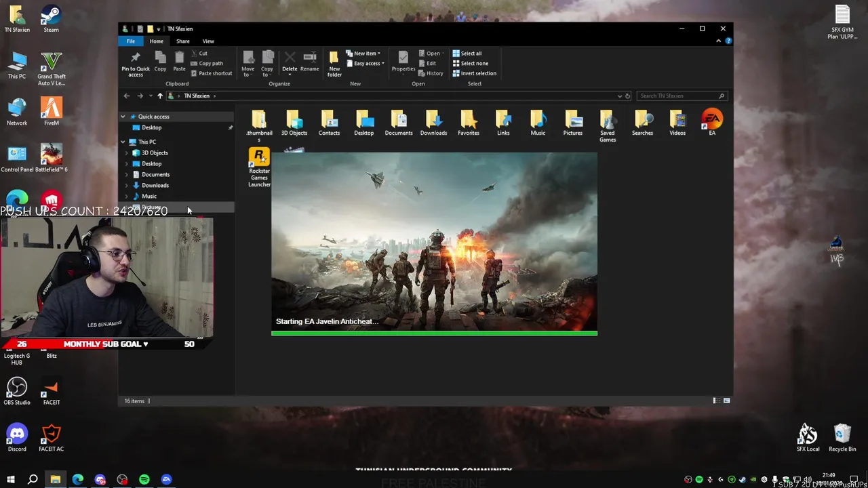Viewport: 868px width, 488px height.
Task: Click the Discord desktop icon
Action: [x=17, y=438]
